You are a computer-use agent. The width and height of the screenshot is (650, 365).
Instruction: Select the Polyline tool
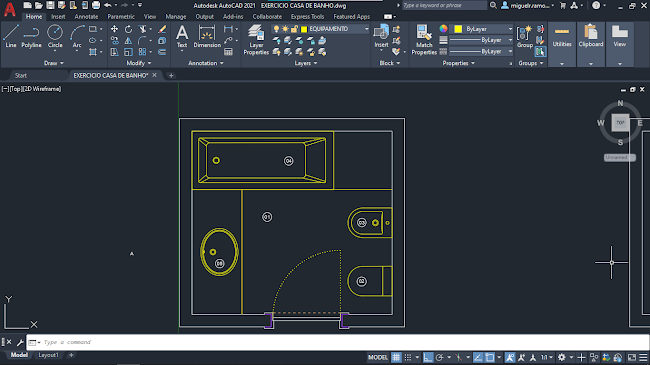pos(32,36)
